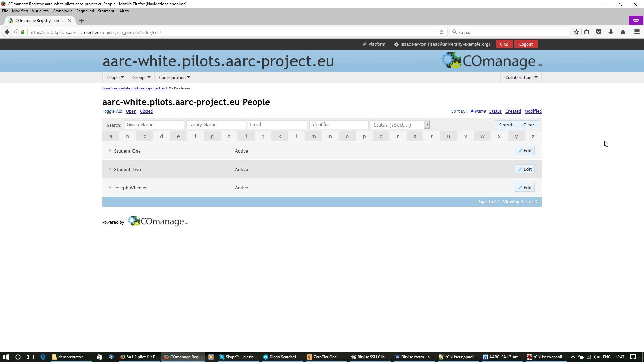Open Windows Start menu
This screenshot has width=644, height=362.
coord(6,357)
